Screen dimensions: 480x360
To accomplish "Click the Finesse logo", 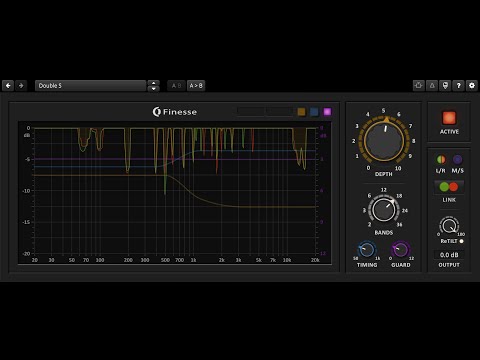I will pos(175,112).
